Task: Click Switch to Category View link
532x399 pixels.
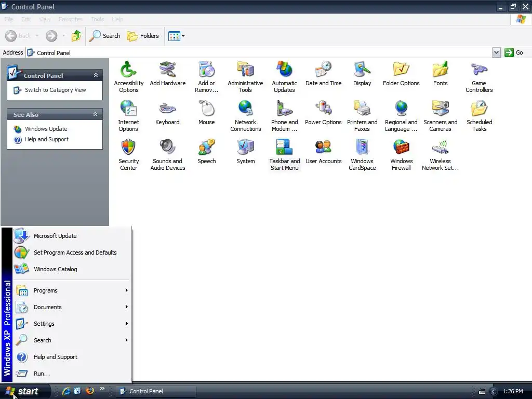Action: click(x=55, y=90)
